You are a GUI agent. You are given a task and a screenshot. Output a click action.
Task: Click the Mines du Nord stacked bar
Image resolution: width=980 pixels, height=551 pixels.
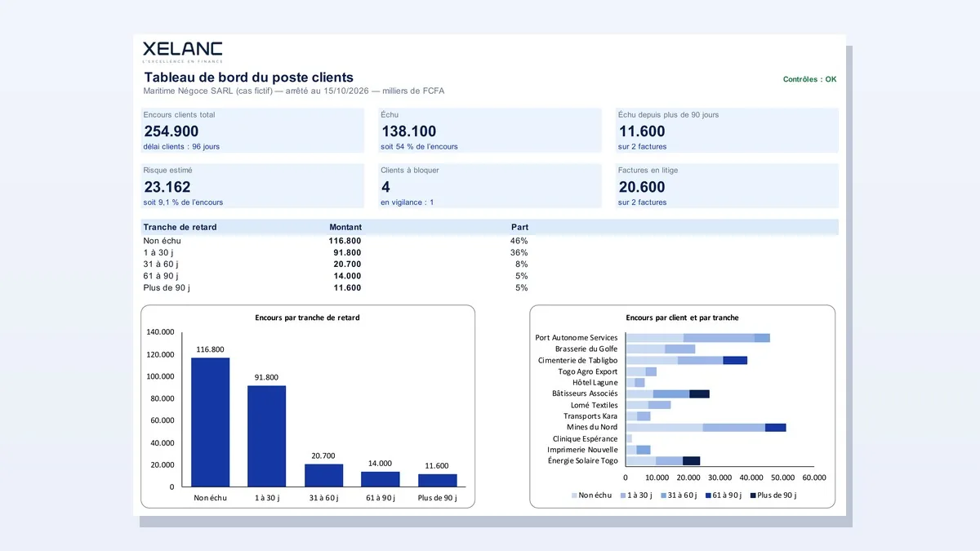[706, 427]
